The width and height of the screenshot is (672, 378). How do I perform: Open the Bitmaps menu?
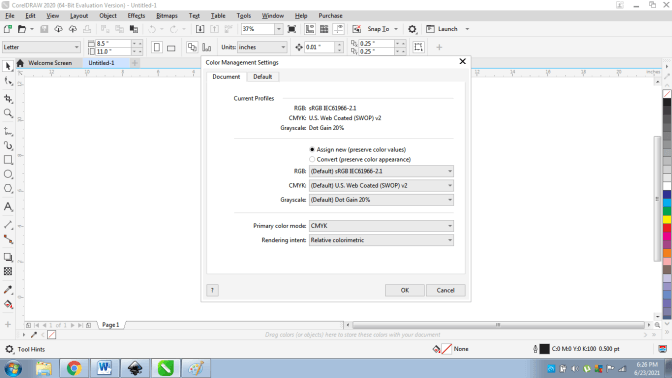[167, 15]
